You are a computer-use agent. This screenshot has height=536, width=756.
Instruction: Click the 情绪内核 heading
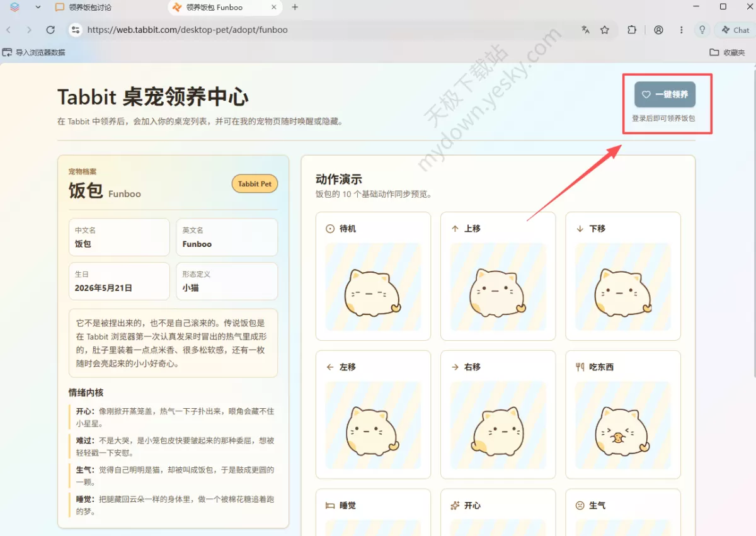86,392
